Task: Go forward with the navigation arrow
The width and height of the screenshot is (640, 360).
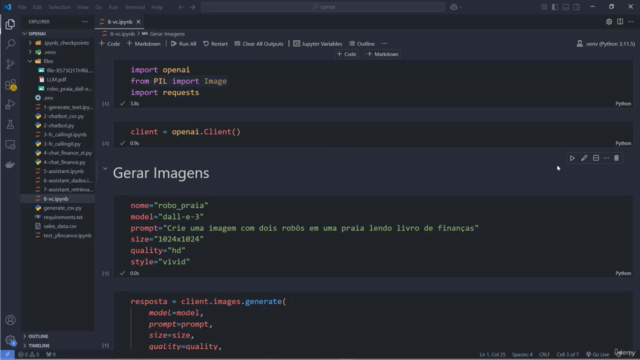Action: coord(192,7)
